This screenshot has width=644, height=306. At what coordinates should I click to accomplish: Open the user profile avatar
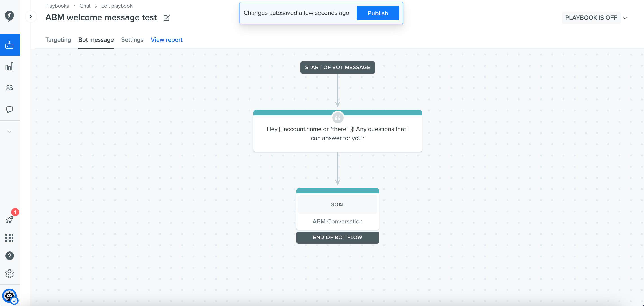coord(9,296)
